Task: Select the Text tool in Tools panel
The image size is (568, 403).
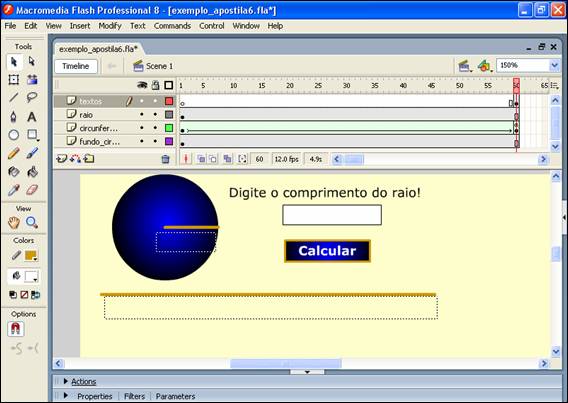Action: coord(32,117)
